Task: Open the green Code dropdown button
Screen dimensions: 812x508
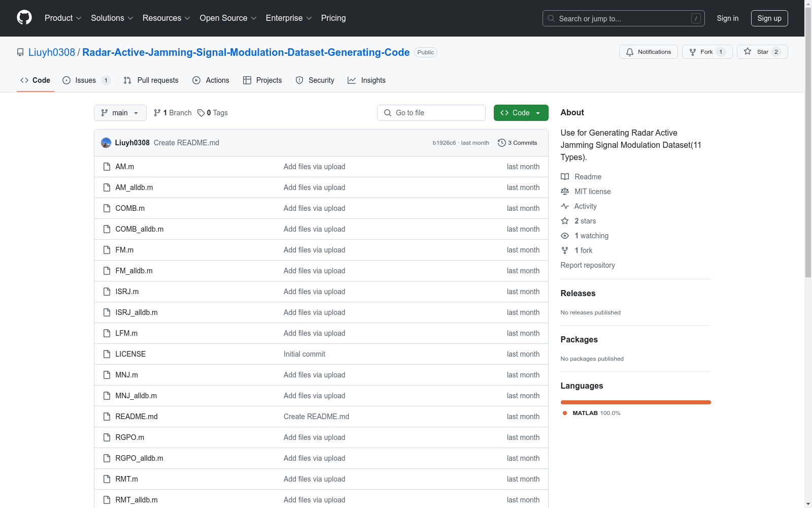Action: click(x=521, y=113)
